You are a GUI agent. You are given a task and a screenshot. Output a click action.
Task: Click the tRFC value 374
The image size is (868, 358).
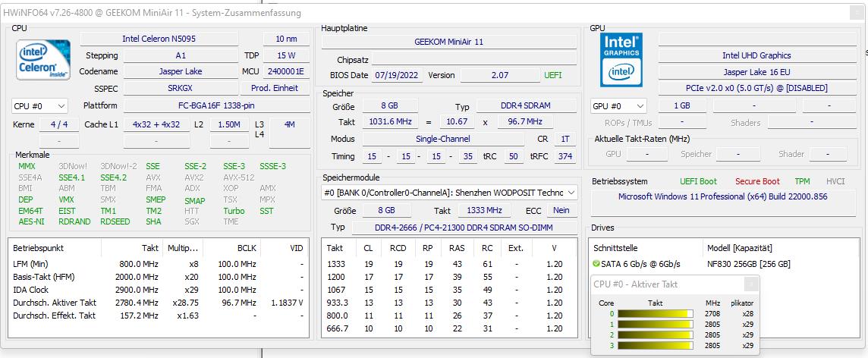click(565, 156)
